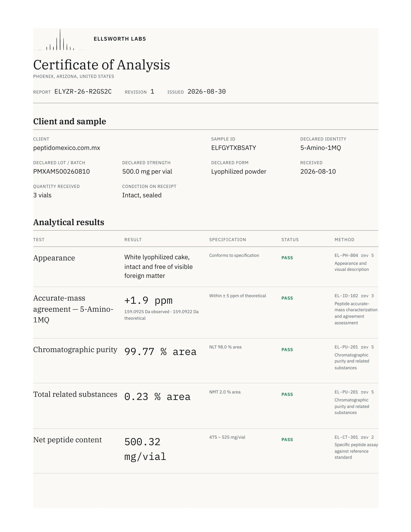Select the SPECIFICATION column header
411x532 pixels.
click(228, 240)
